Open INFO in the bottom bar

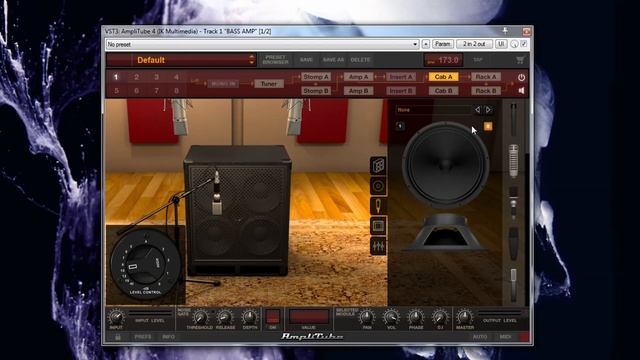(x=168, y=337)
